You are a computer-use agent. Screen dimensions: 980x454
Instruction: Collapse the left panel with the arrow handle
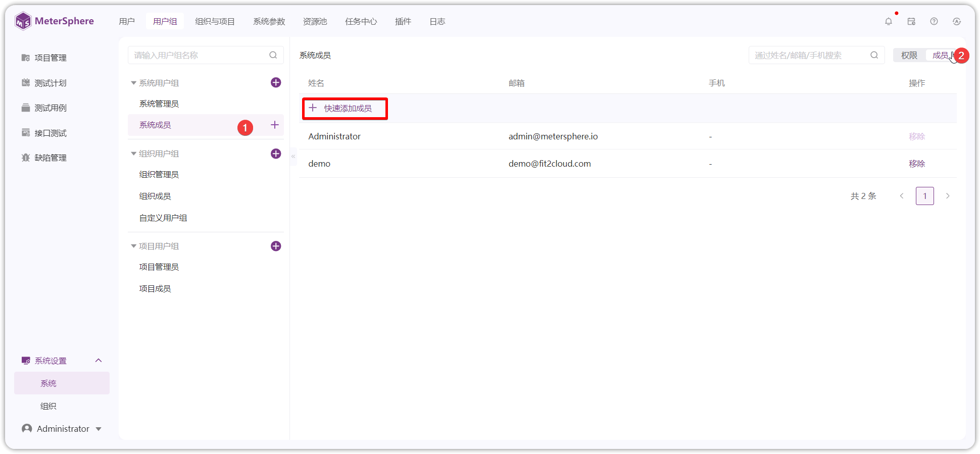[293, 157]
